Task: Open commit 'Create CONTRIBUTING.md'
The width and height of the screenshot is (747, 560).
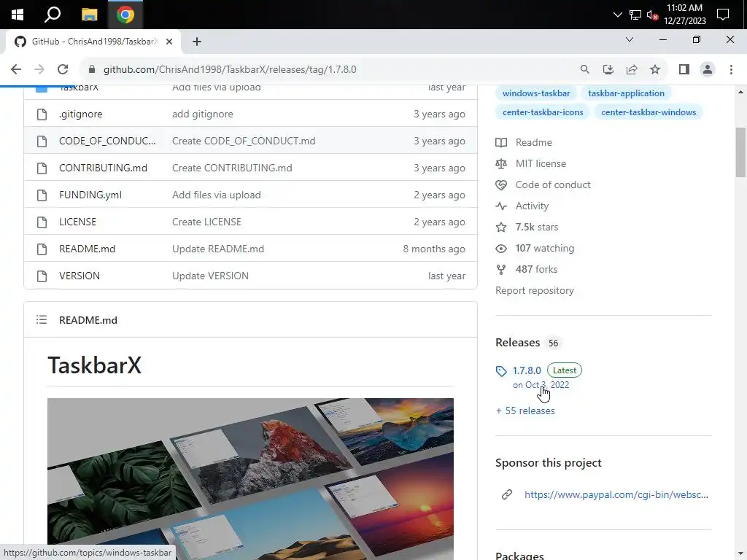Action: [x=232, y=168]
